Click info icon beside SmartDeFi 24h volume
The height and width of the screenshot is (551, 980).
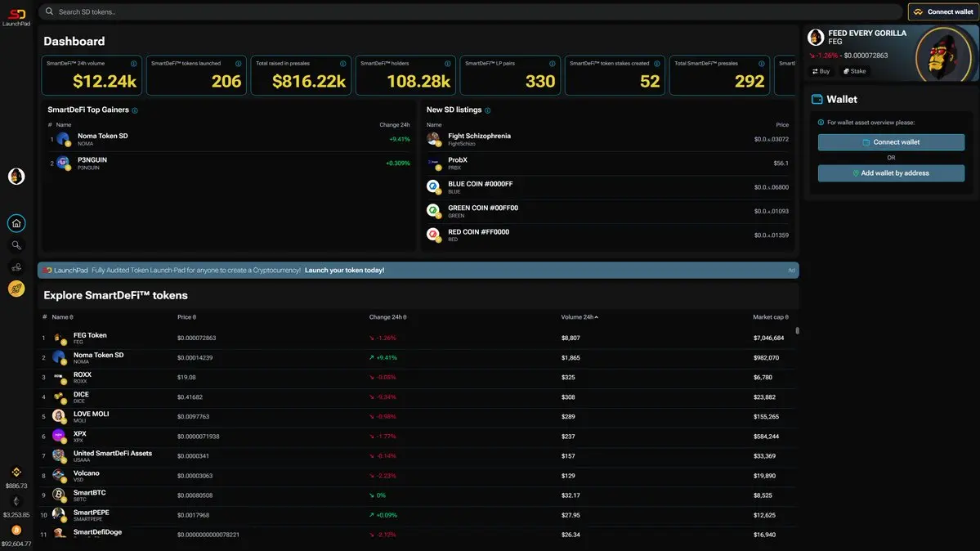(134, 63)
